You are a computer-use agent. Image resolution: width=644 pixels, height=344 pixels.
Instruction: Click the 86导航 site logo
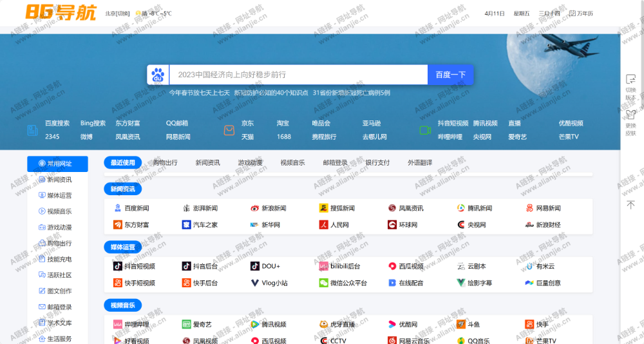coord(61,13)
